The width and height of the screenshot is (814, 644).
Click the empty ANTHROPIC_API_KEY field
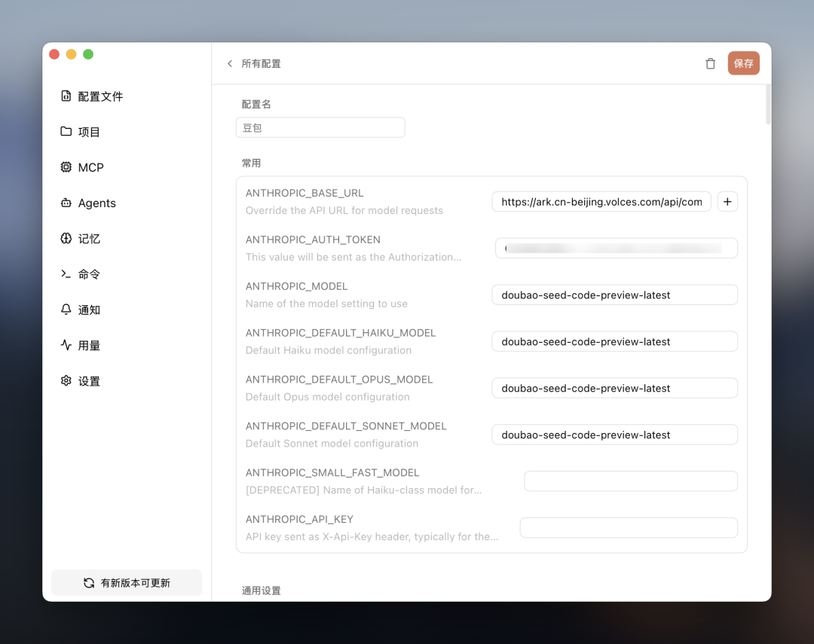point(629,528)
